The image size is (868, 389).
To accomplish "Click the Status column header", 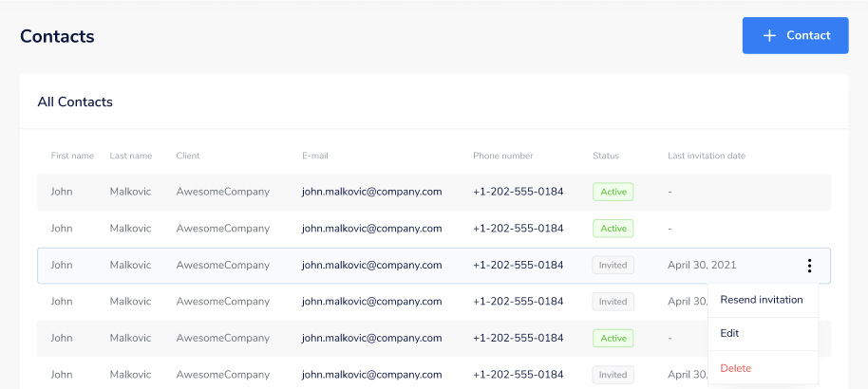I will click(x=606, y=156).
